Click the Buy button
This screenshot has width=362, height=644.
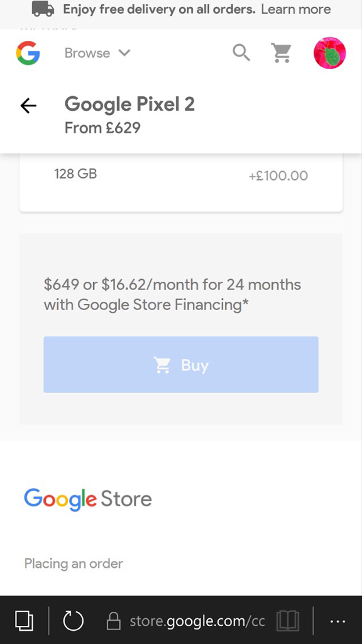pyautogui.click(x=181, y=365)
